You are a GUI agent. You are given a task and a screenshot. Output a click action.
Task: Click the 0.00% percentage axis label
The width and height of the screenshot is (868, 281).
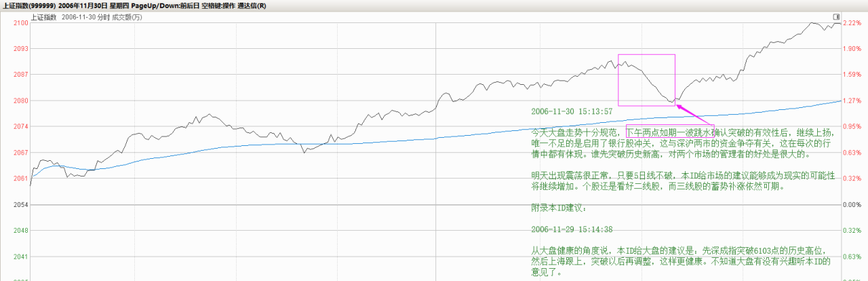point(851,205)
